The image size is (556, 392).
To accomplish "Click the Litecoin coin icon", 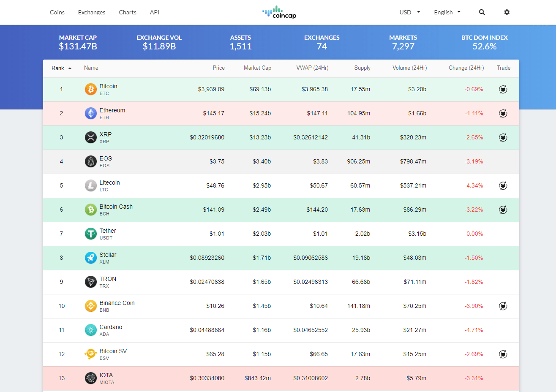I will click(x=90, y=185).
